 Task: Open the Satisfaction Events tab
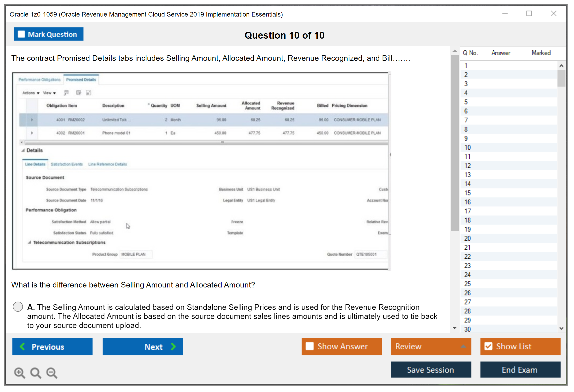[67, 164]
